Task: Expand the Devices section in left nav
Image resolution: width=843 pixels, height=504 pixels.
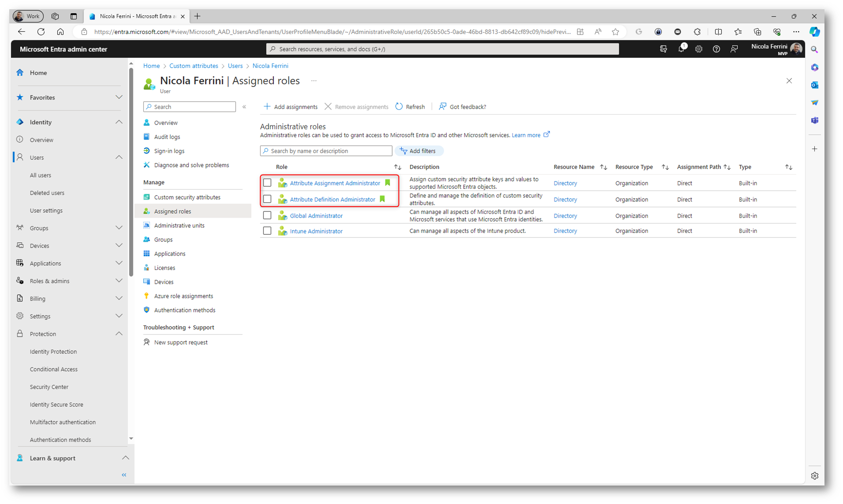Action: pyautogui.click(x=119, y=245)
